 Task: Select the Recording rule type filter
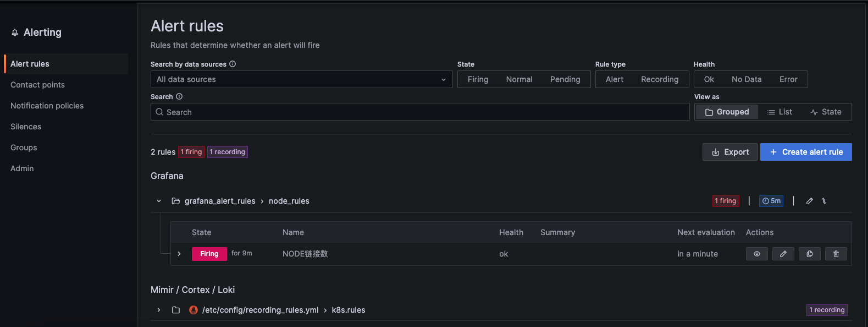tap(659, 79)
